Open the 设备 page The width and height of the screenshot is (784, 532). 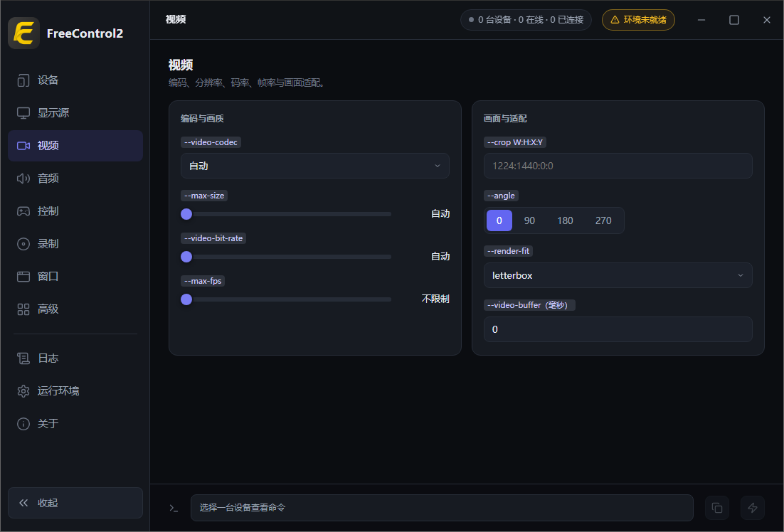75,80
